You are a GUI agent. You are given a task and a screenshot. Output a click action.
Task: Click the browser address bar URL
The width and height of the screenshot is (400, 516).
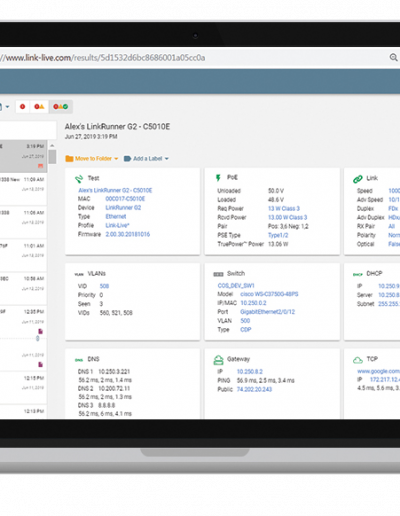(x=103, y=58)
